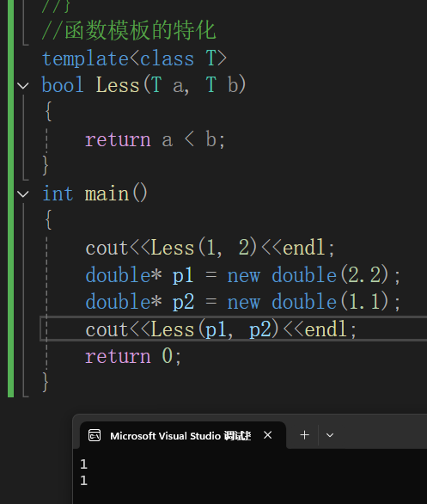Click the second output line 1 in console
The width and height of the screenshot is (427, 504).
pos(84,481)
